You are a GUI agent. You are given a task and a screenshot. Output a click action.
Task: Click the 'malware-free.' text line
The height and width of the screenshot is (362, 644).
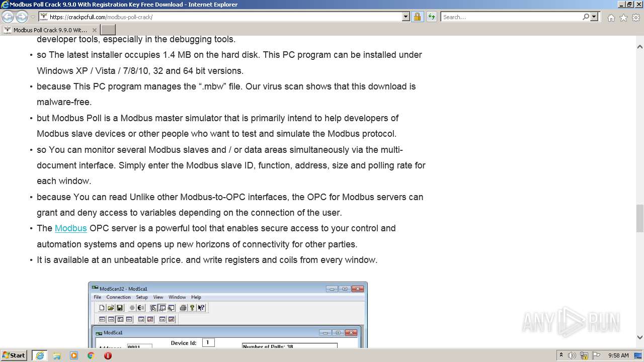point(64,102)
